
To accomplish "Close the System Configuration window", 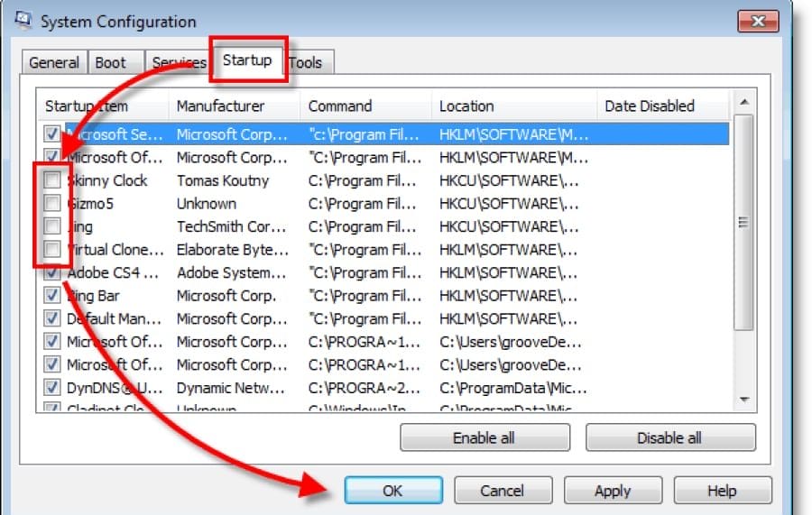I will point(758,22).
